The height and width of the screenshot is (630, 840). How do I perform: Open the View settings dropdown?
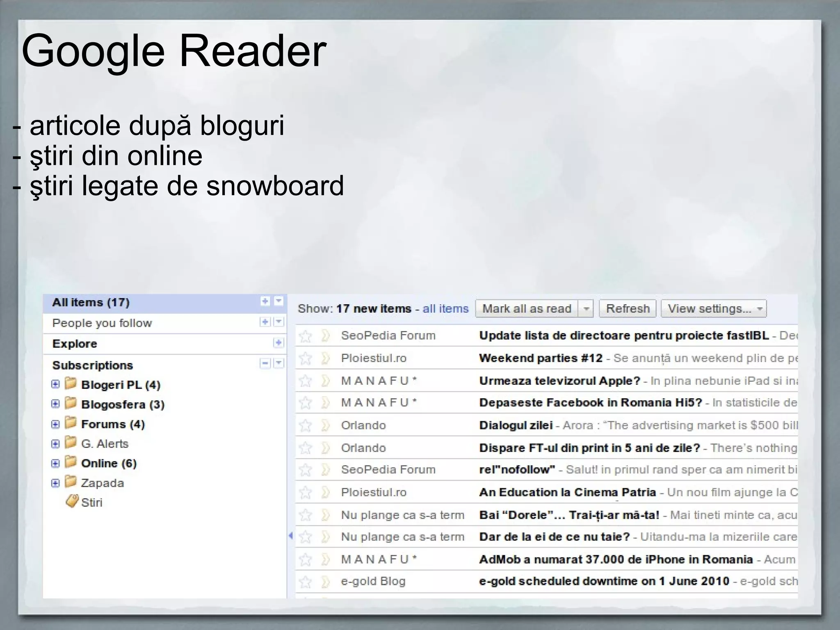pyautogui.click(x=714, y=308)
